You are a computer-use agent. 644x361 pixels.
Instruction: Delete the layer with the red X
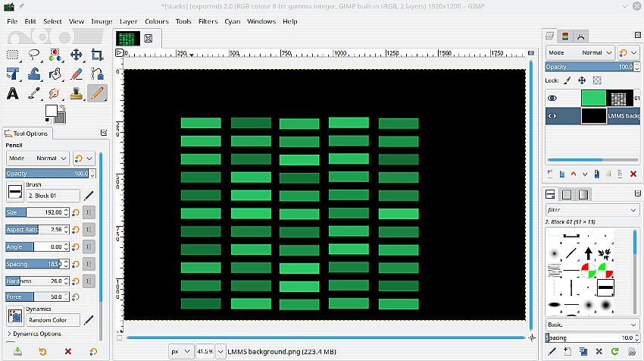point(633,174)
